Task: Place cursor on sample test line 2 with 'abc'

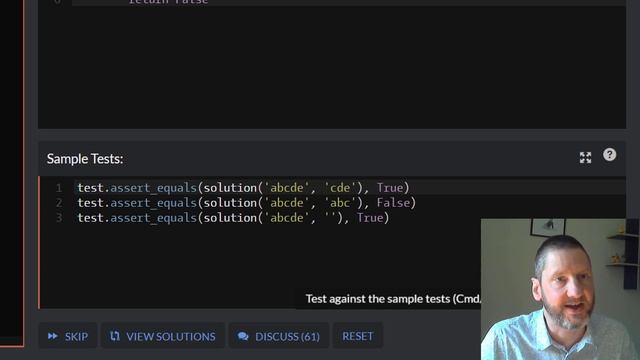Action: [247, 203]
